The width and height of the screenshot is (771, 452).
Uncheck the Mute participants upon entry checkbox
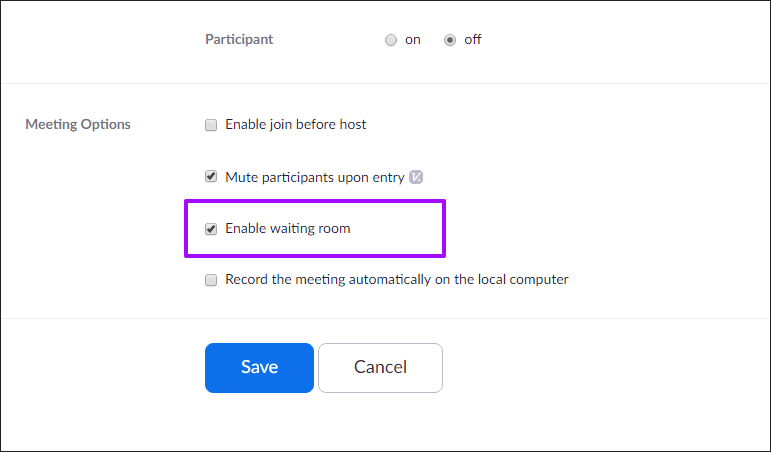tap(211, 177)
